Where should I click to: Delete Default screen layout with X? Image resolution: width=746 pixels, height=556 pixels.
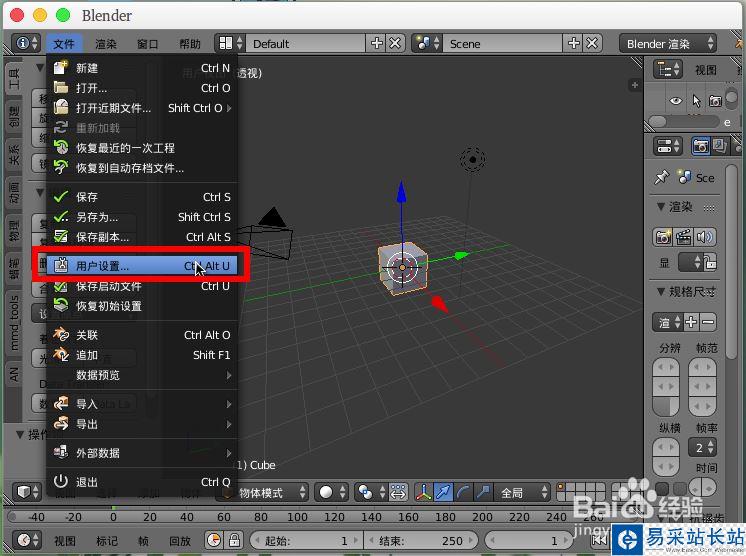pyautogui.click(x=395, y=43)
